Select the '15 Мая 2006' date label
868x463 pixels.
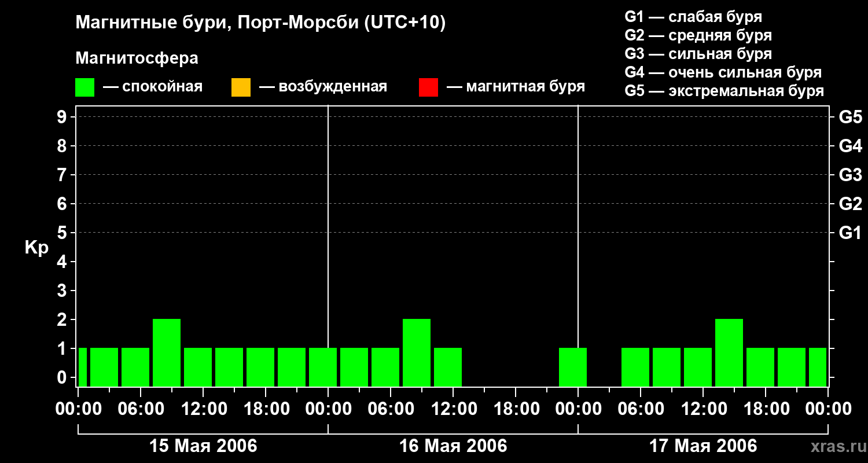[203, 446]
